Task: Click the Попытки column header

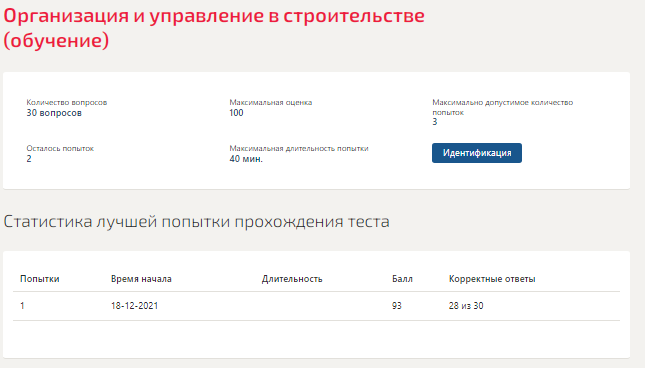Action: (39, 279)
